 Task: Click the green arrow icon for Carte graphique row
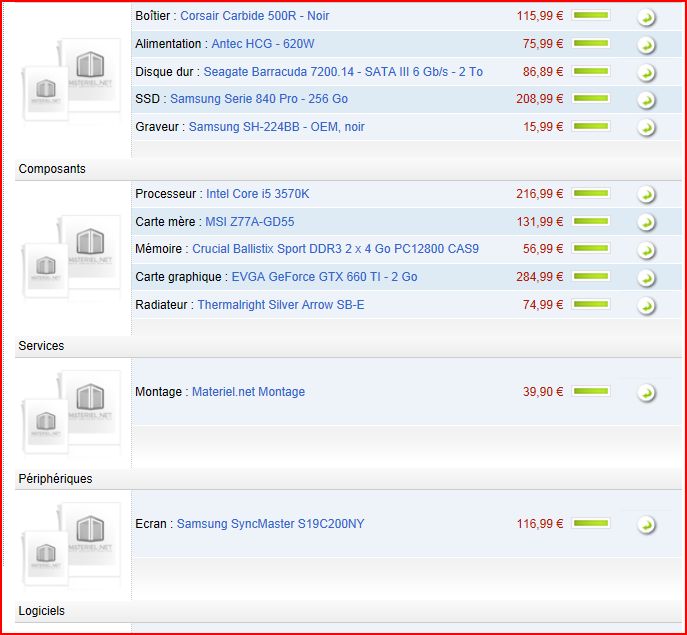tap(646, 277)
